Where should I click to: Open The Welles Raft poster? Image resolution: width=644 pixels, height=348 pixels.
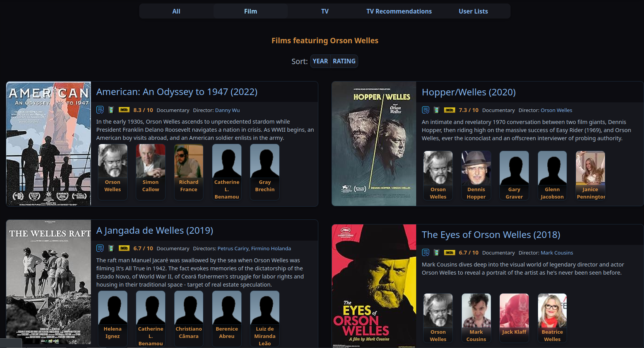tap(49, 282)
